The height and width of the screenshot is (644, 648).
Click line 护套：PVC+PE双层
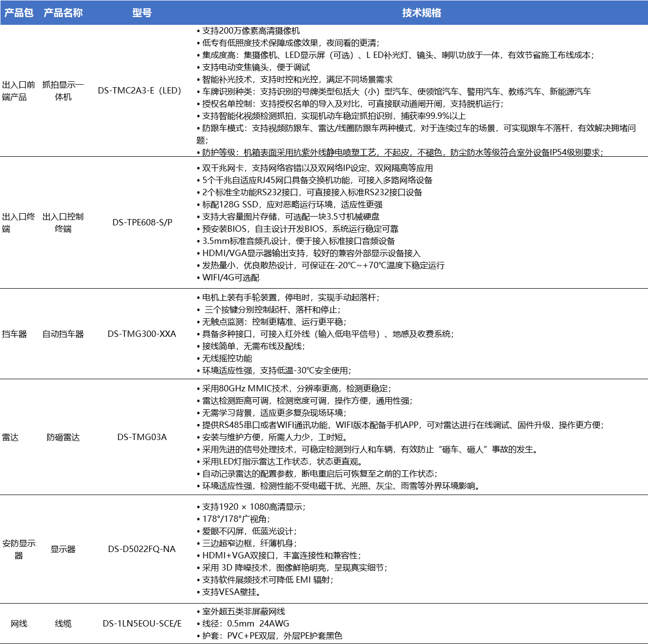[269, 636]
